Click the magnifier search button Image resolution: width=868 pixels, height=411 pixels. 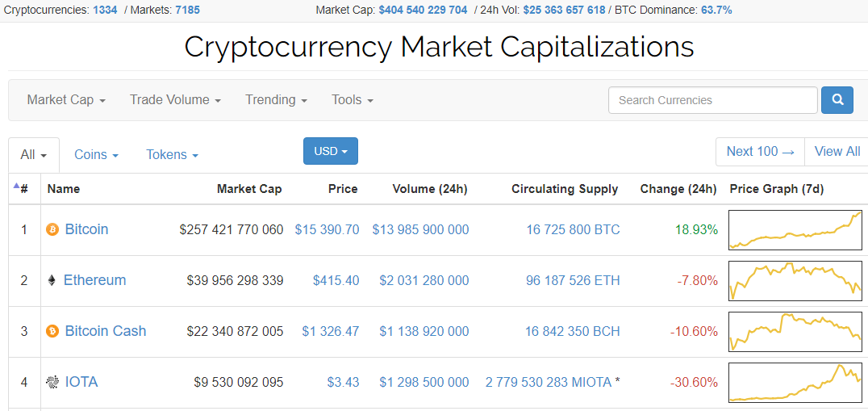tap(837, 100)
